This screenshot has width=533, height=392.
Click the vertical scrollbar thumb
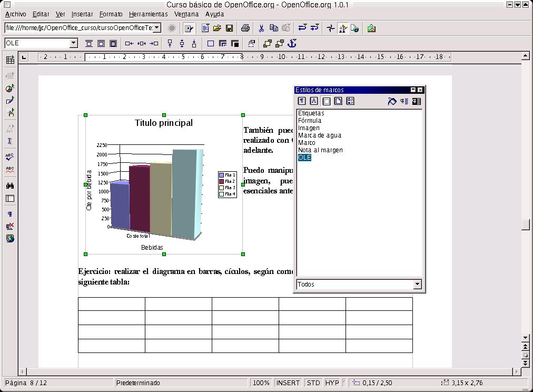coord(526,224)
